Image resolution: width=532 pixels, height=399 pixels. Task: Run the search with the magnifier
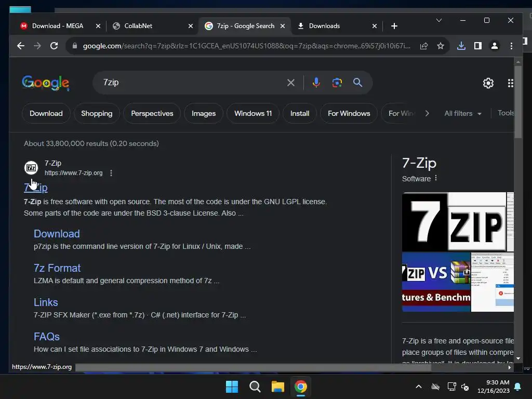click(x=357, y=83)
